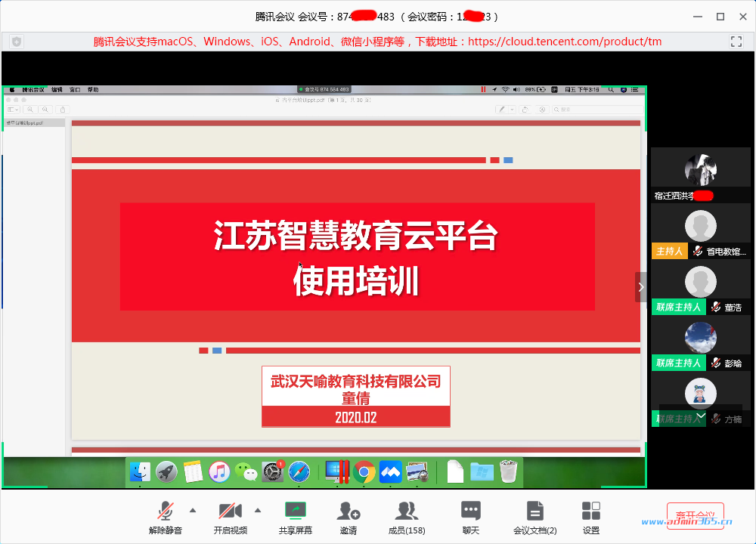Click slide date 2020.02
Viewport: 756px width, 544px height.
(x=356, y=418)
